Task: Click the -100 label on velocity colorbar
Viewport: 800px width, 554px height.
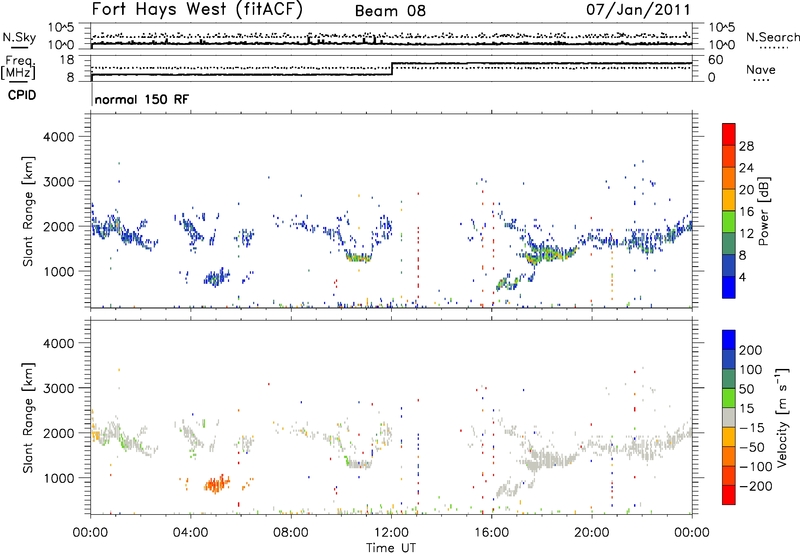Action: [756, 467]
